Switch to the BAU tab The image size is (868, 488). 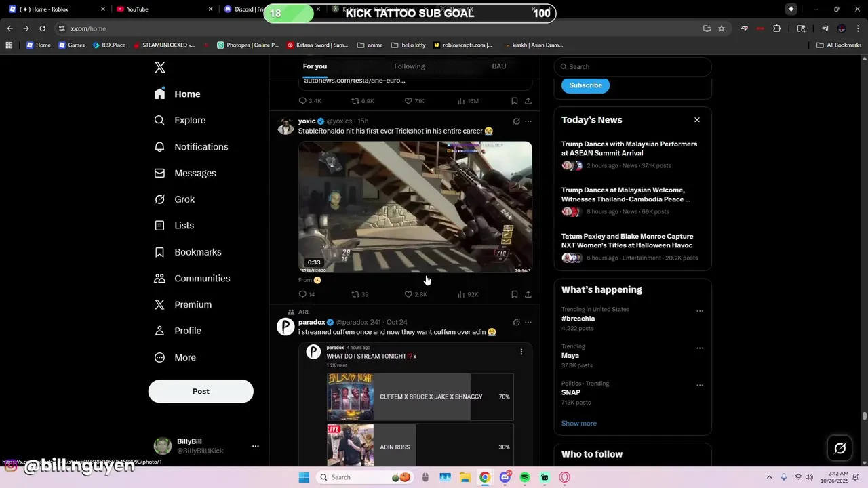click(499, 66)
